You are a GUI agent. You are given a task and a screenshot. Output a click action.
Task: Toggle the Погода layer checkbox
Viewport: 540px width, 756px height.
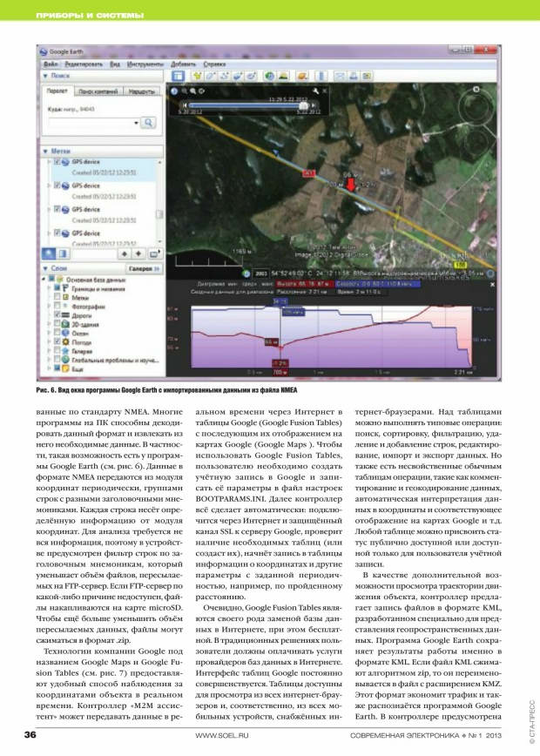tap(57, 343)
